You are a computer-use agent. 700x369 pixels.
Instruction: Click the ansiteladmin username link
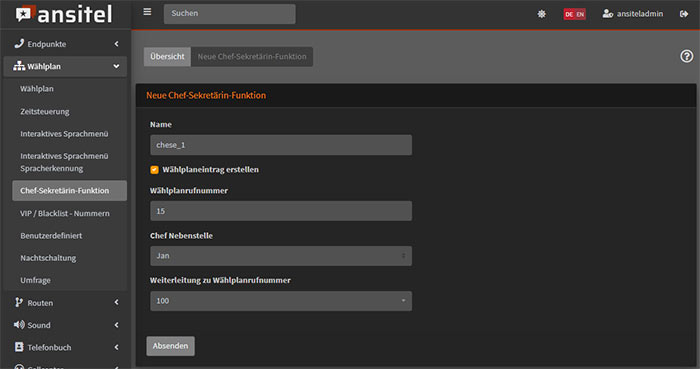click(640, 14)
